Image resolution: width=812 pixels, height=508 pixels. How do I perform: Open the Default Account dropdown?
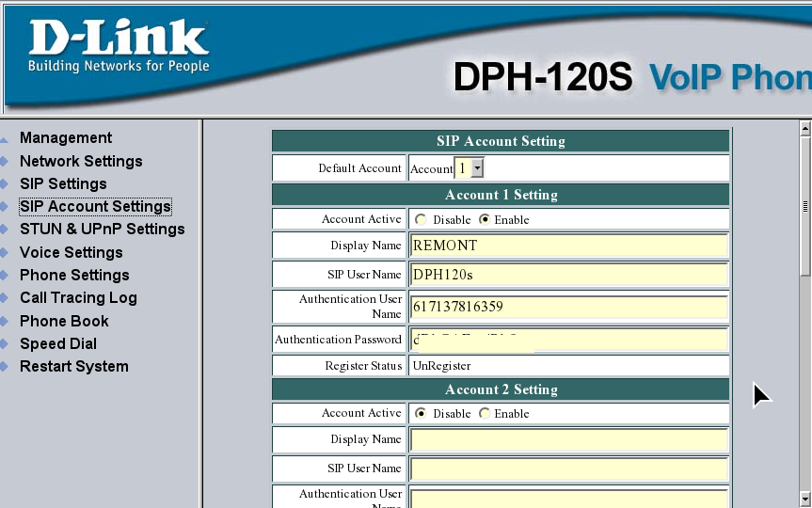tap(470, 168)
